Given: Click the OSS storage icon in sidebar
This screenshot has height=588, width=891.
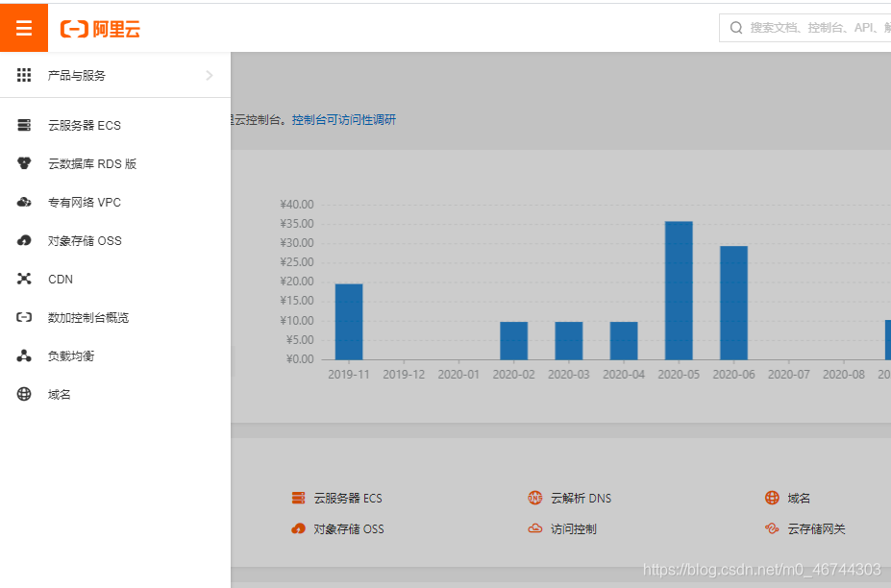Looking at the screenshot, I should coord(24,240).
